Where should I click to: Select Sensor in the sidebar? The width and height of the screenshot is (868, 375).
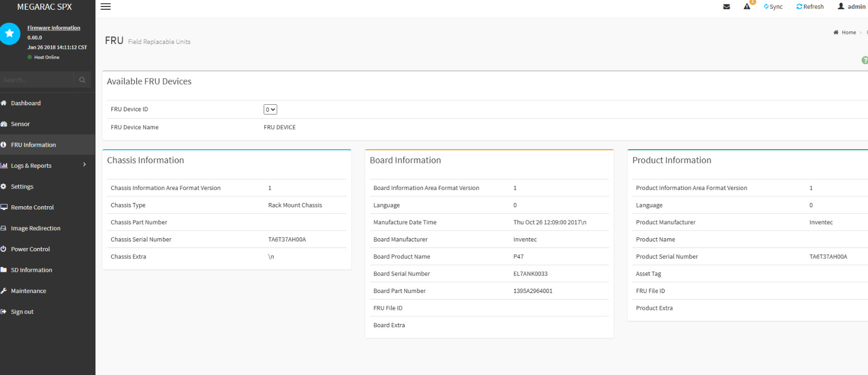pos(20,124)
